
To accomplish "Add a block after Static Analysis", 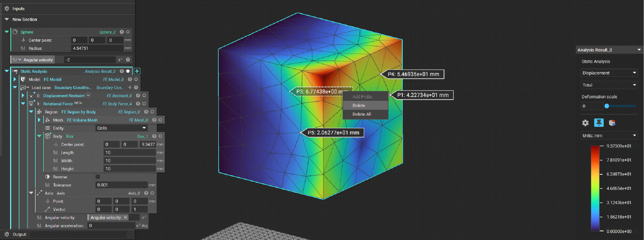I will pos(137,71).
